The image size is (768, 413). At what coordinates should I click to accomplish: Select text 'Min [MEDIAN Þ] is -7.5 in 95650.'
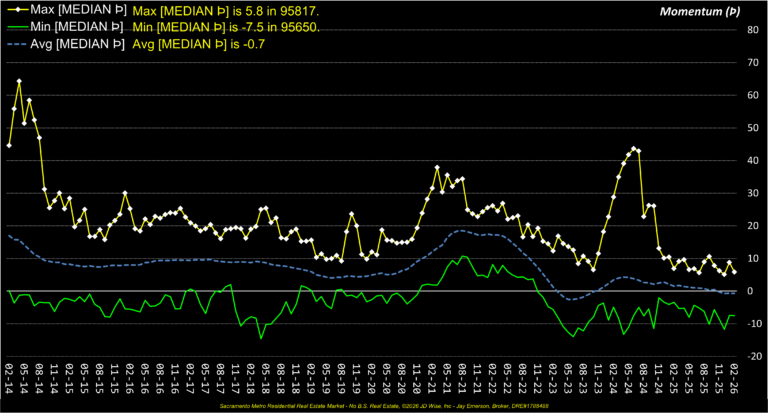click(226, 27)
